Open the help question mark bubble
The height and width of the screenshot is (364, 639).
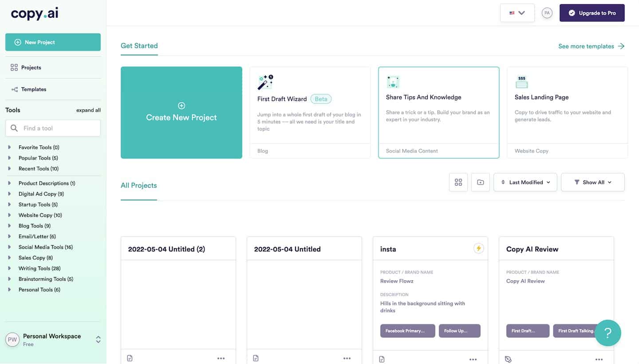(608, 333)
